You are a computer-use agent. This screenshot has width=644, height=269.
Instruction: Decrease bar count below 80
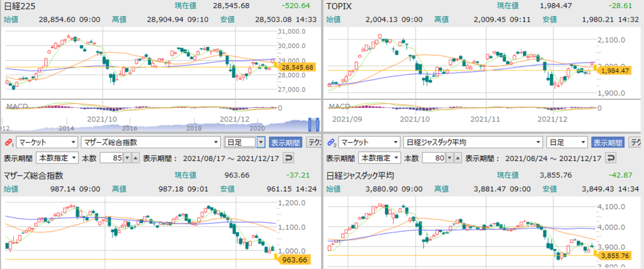click(x=449, y=159)
